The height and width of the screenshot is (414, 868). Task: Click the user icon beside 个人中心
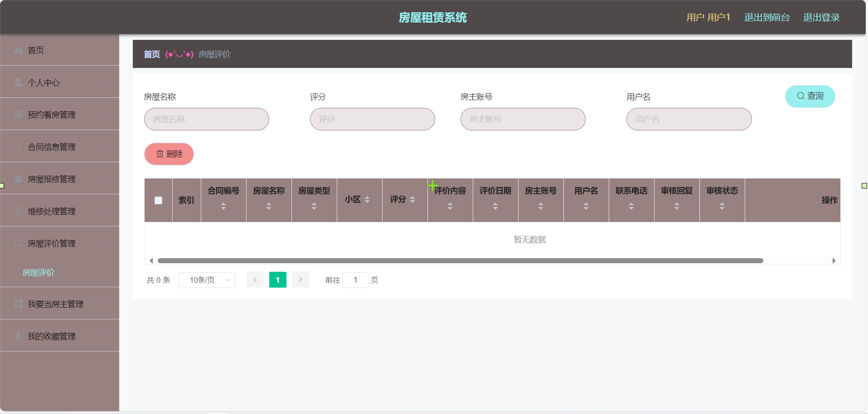point(18,82)
